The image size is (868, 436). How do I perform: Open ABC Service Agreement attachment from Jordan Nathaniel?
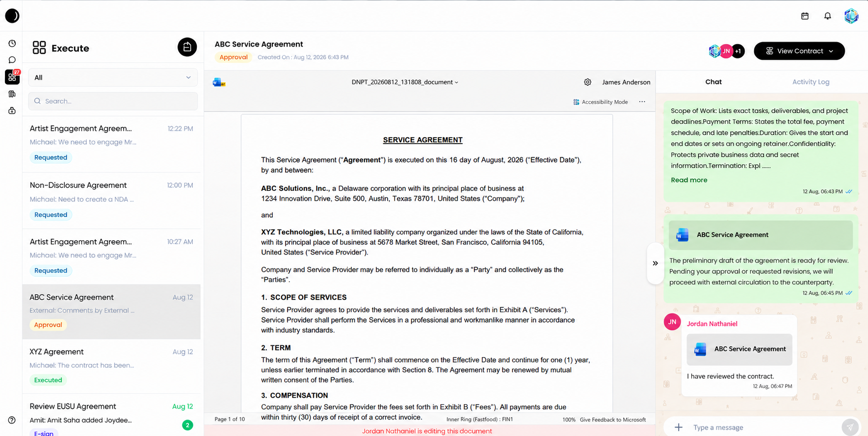(x=739, y=349)
